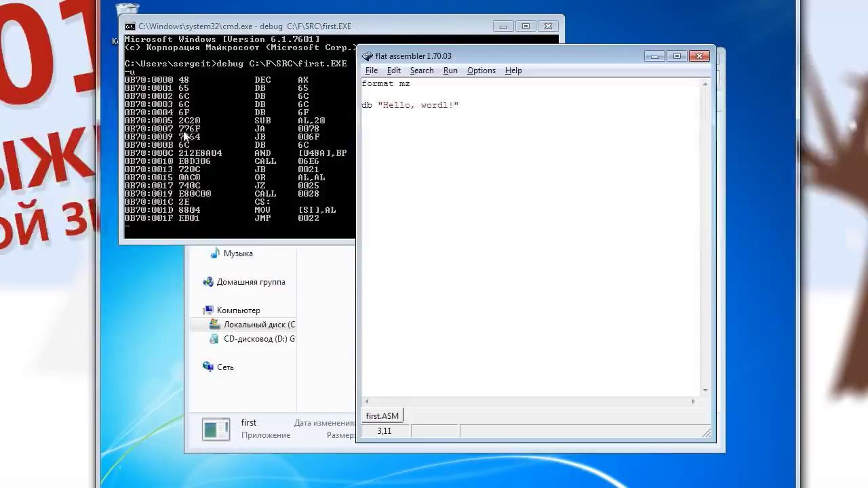Select the Локальный диск (C drive icon

215,325
